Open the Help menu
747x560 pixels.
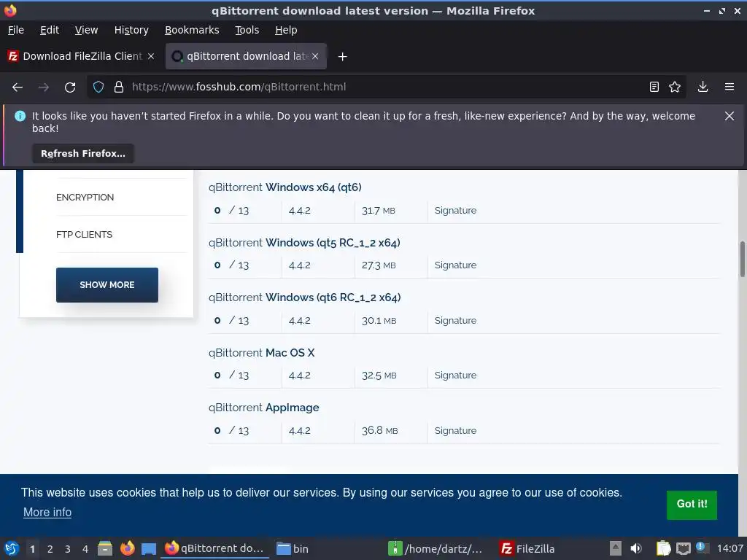point(286,30)
